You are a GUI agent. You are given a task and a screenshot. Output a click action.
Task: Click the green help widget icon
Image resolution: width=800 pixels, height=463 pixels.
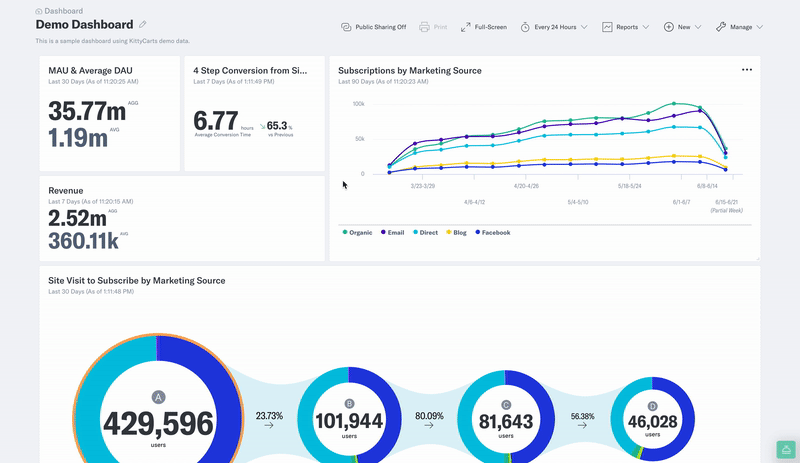pyautogui.click(x=786, y=450)
